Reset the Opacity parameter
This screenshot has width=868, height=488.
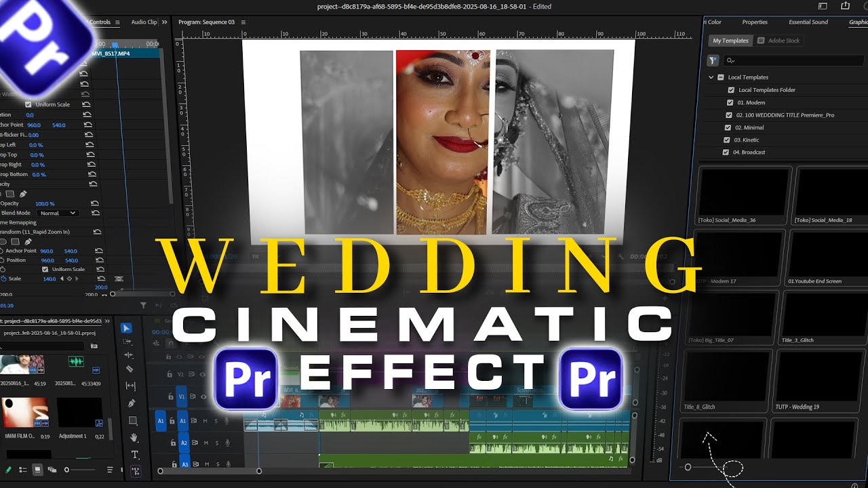click(x=95, y=203)
